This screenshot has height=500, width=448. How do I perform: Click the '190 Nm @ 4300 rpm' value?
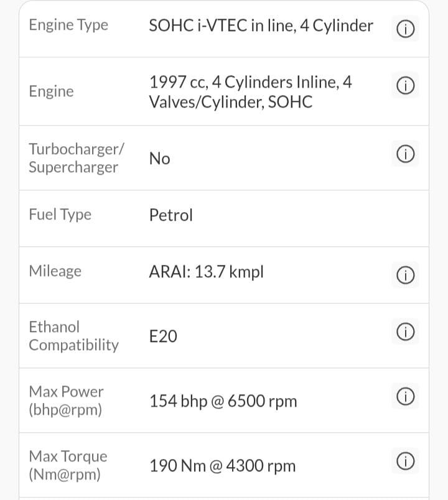(222, 466)
